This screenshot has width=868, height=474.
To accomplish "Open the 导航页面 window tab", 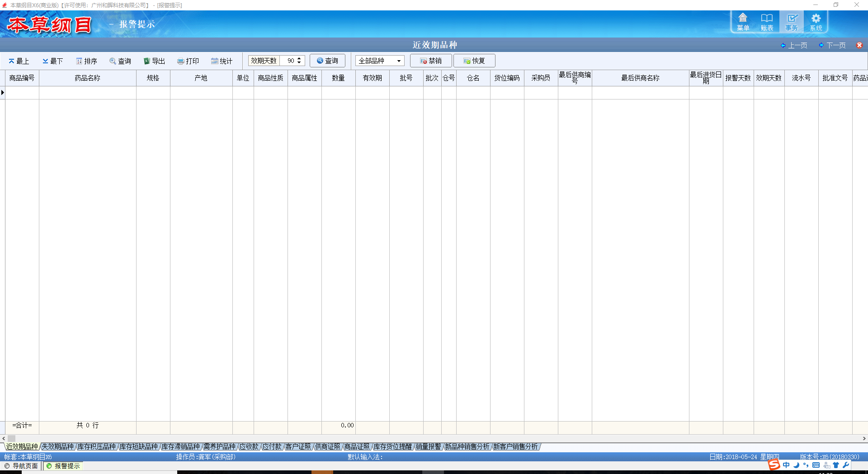I will click(21, 466).
